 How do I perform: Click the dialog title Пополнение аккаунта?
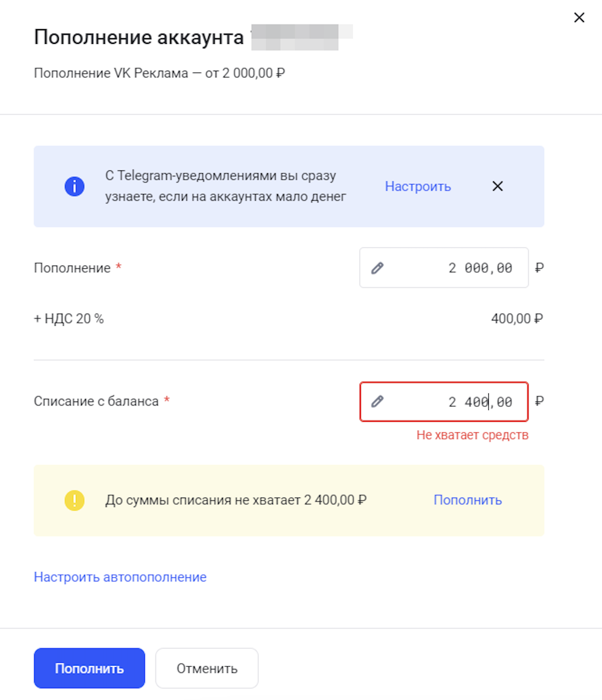[x=139, y=37]
